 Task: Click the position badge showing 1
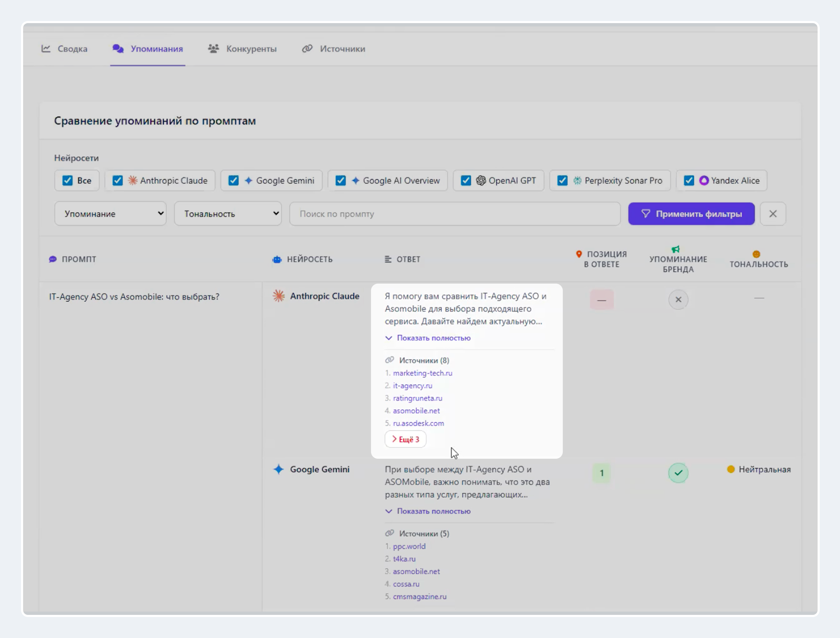[602, 473]
